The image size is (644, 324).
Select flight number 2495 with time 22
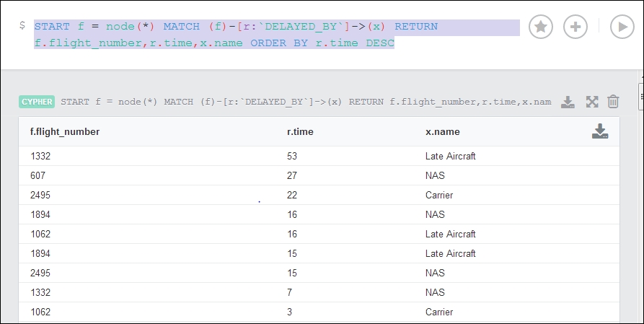[x=40, y=195]
